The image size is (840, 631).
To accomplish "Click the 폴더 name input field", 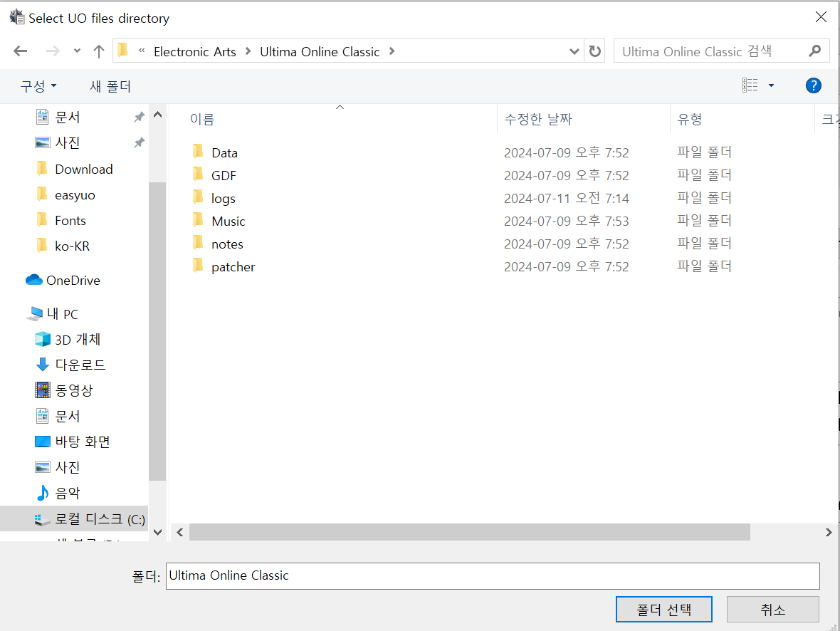I will (493, 575).
